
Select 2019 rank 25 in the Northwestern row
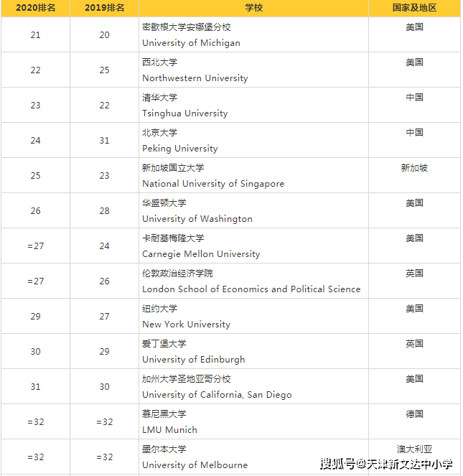pyautogui.click(x=104, y=70)
